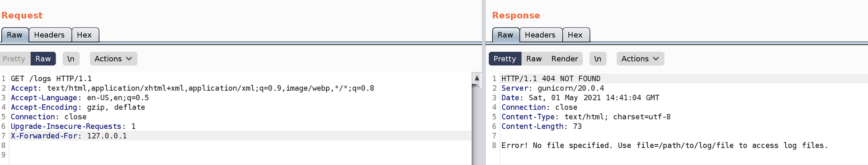Screen dimensions: 868x165
Task: Select Render view in Response toolbar
Action: coord(565,59)
